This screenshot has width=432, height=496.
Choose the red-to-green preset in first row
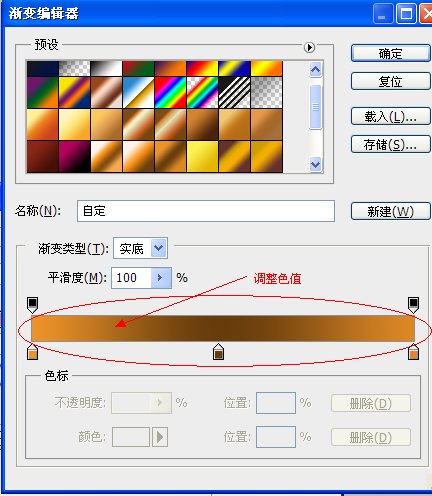(138, 69)
